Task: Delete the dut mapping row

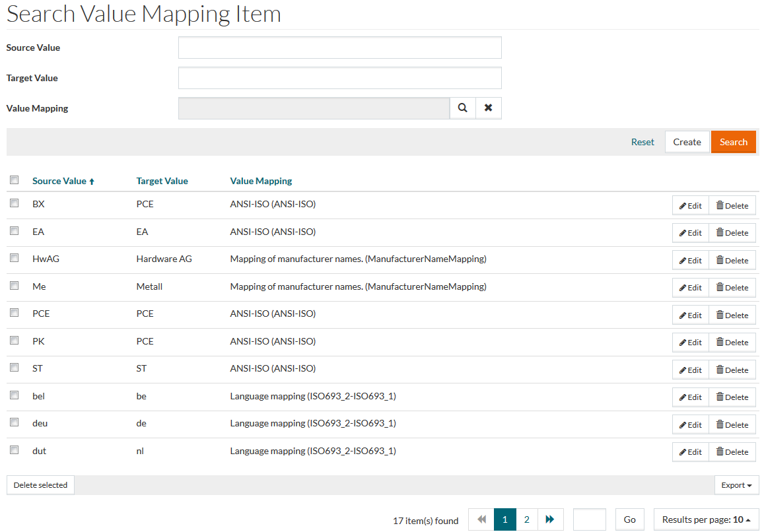Action: tap(732, 452)
